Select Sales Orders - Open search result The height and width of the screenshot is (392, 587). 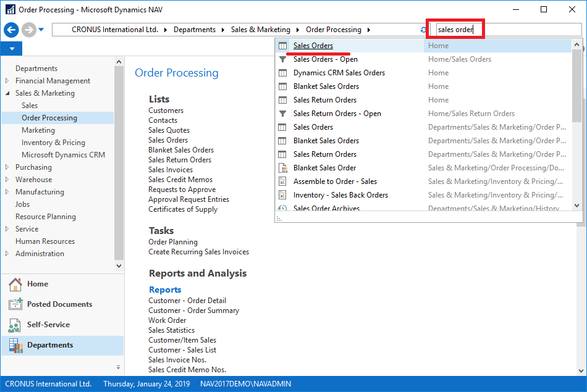[x=325, y=59]
